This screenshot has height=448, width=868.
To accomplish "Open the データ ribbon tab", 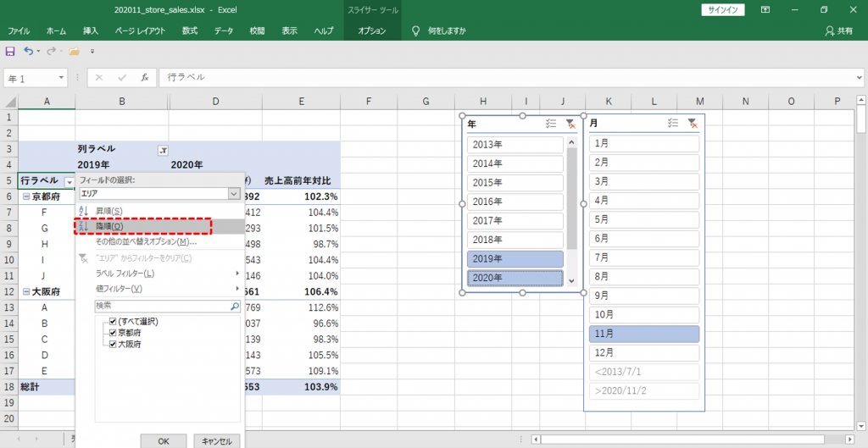I will click(224, 31).
